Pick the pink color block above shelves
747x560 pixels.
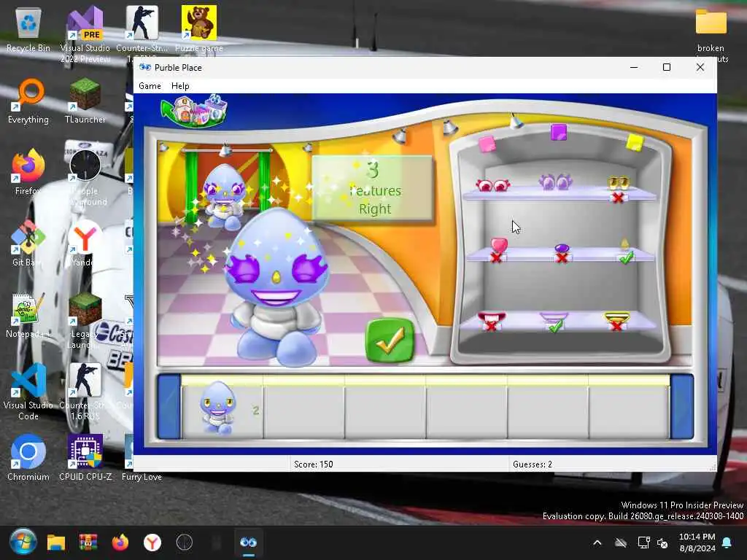click(x=487, y=144)
